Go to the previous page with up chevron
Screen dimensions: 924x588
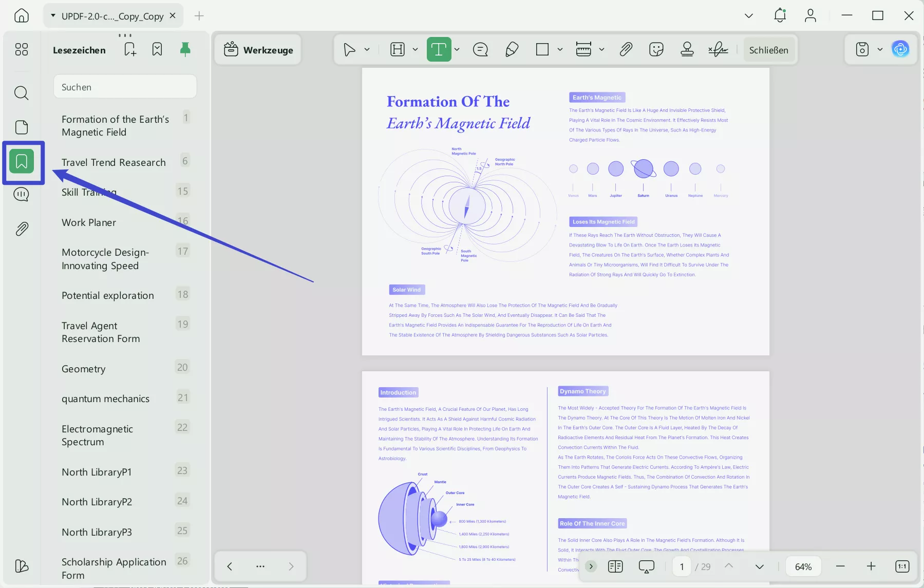point(729,566)
